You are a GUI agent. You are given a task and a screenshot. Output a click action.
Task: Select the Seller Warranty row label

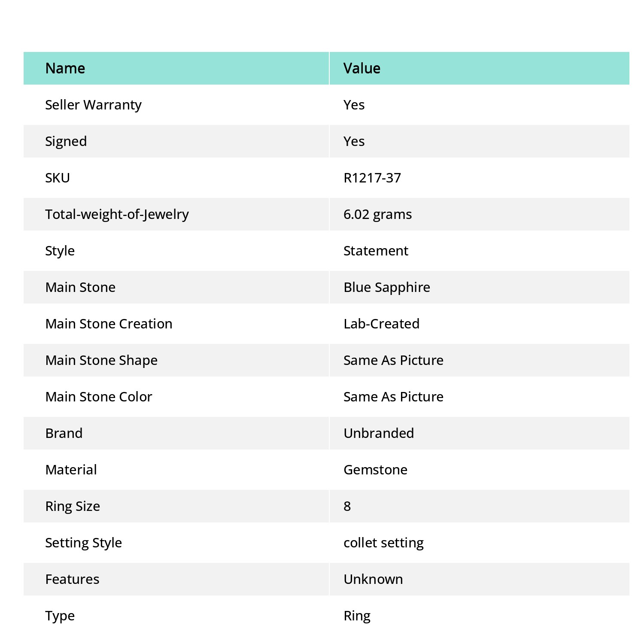93,105
